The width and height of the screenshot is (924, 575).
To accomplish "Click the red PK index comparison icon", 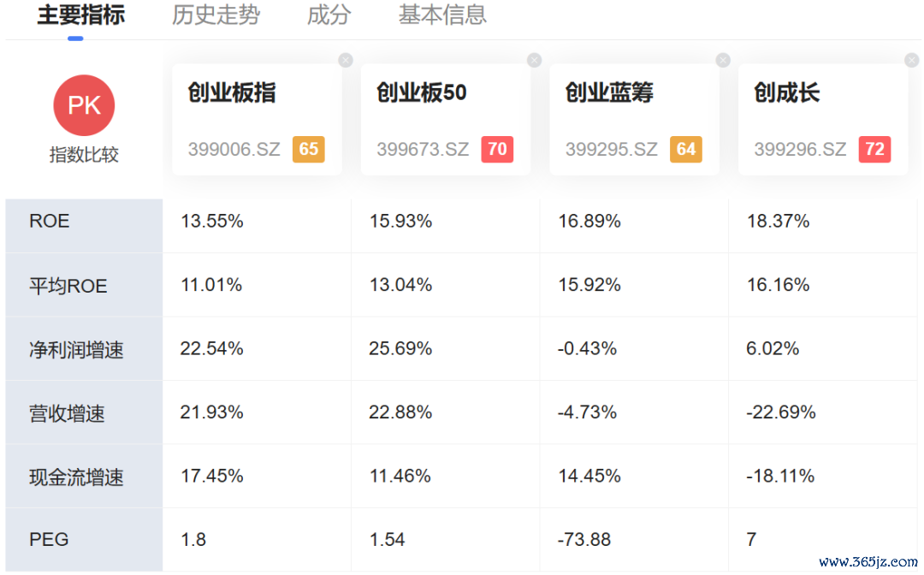I will 84,105.
